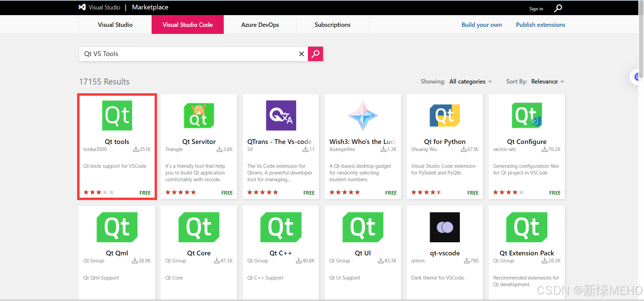644x301 pixels.
Task: Open the header search magnifier icon
Action: [x=558, y=8]
